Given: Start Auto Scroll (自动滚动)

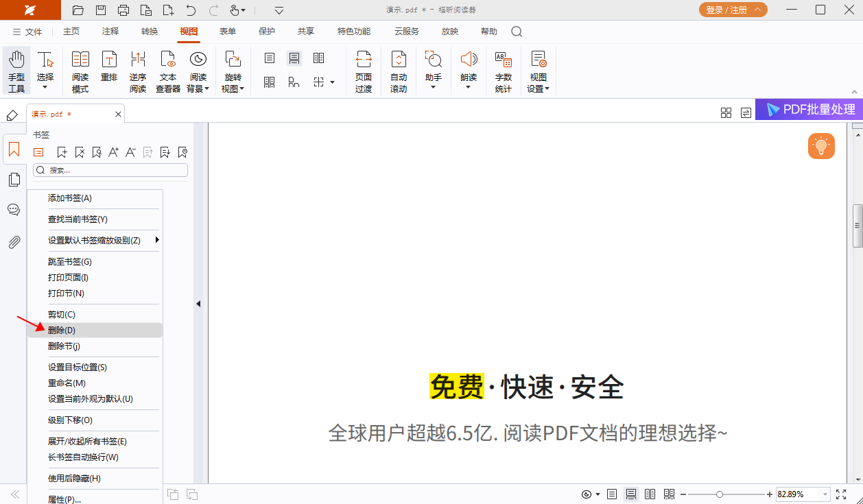Looking at the screenshot, I should pyautogui.click(x=399, y=71).
